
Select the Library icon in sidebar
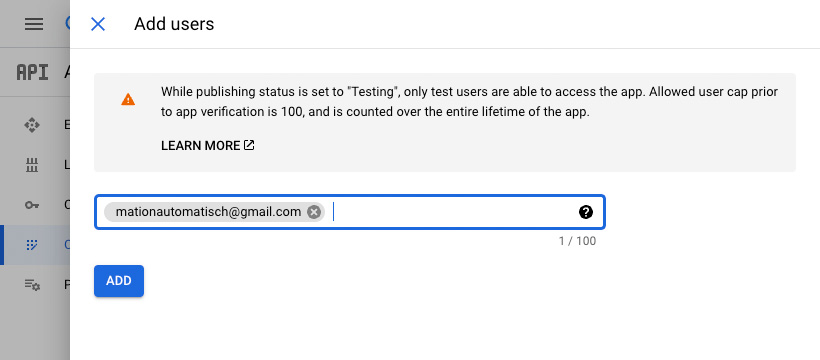(32, 165)
